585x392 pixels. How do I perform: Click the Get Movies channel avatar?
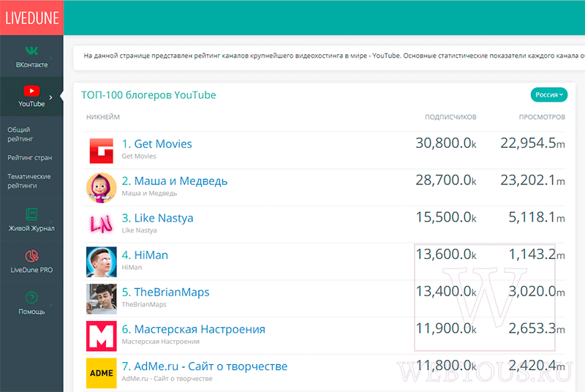click(x=102, y=151)
